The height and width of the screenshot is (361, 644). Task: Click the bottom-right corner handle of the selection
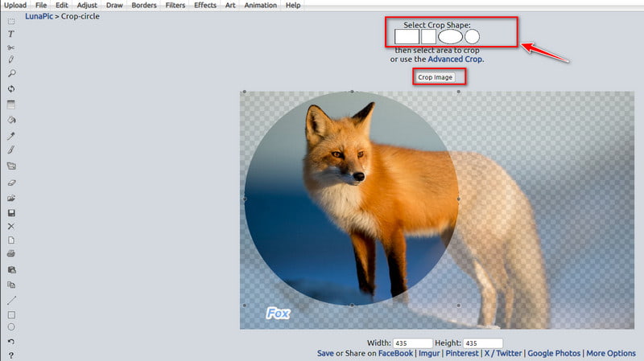tap(459, 306)
